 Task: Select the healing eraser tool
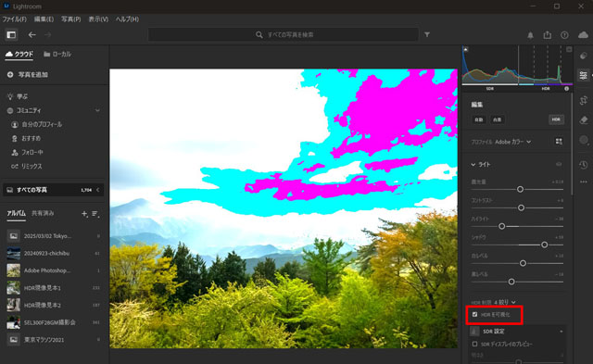583,119
